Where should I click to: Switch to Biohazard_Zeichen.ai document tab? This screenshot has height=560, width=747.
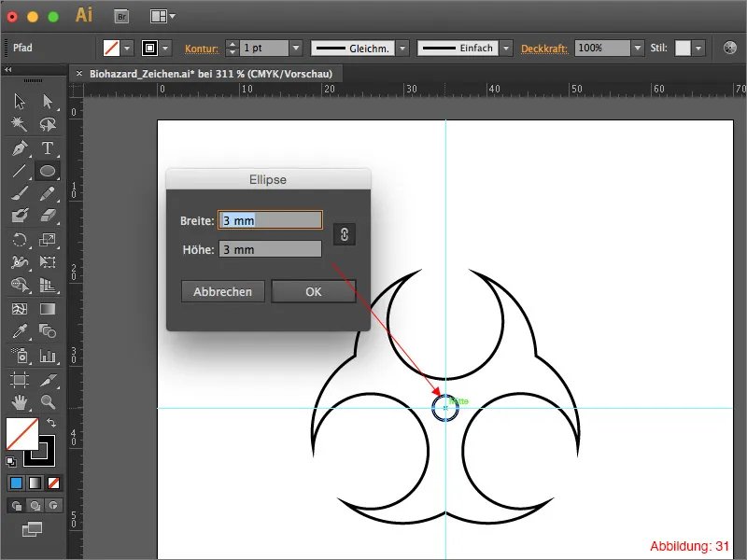pos(211,74)
